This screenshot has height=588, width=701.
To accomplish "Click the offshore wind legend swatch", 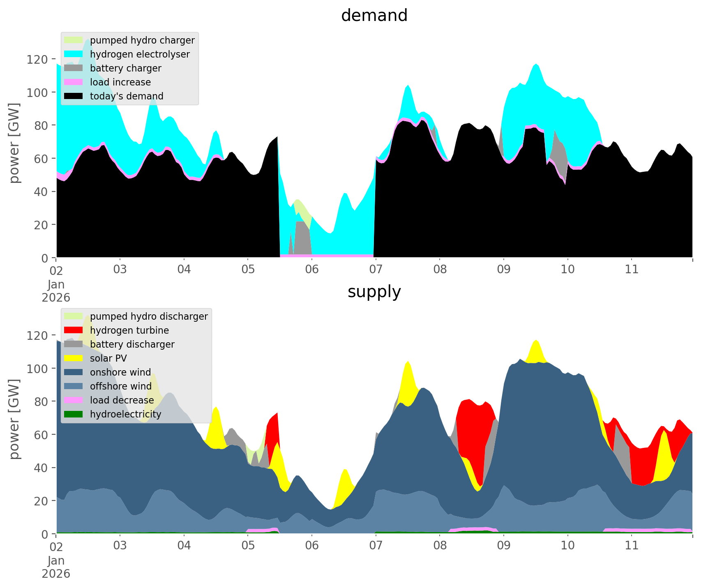I will tap(74, 386).
